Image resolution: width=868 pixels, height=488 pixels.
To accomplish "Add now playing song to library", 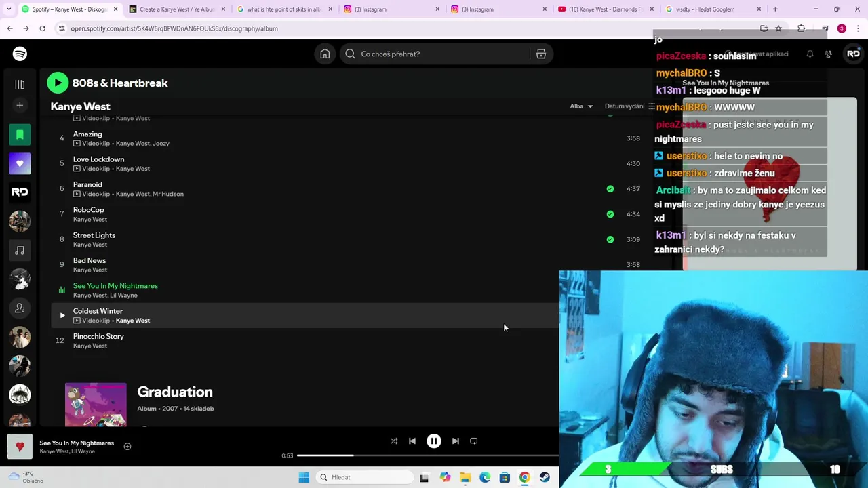I will [127, 447].
